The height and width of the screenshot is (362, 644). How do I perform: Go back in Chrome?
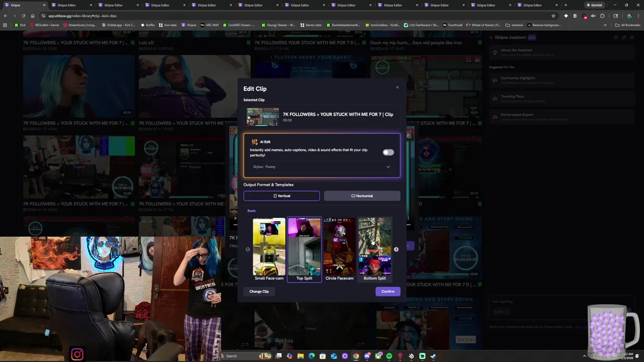click(5, 16)
